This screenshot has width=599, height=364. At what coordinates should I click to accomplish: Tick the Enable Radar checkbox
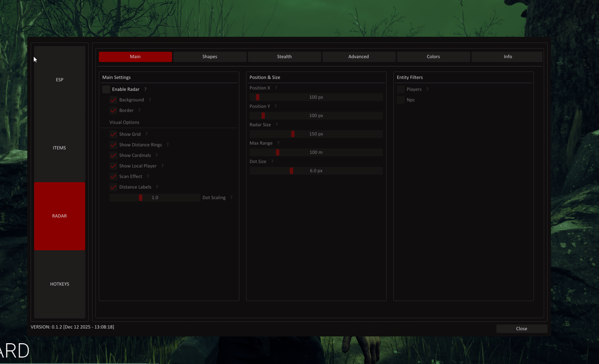(x=106, y=89)
